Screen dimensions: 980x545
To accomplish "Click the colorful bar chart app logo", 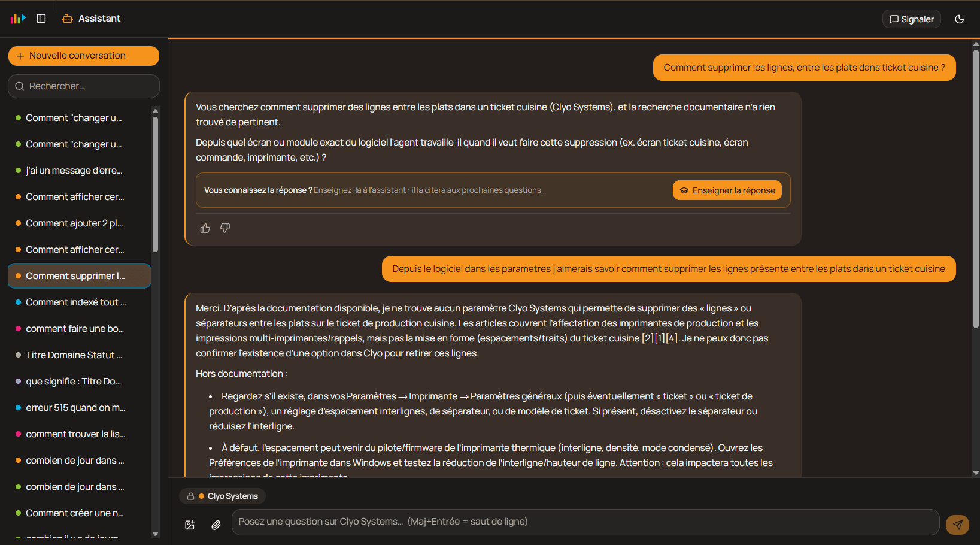I will 18,19.
